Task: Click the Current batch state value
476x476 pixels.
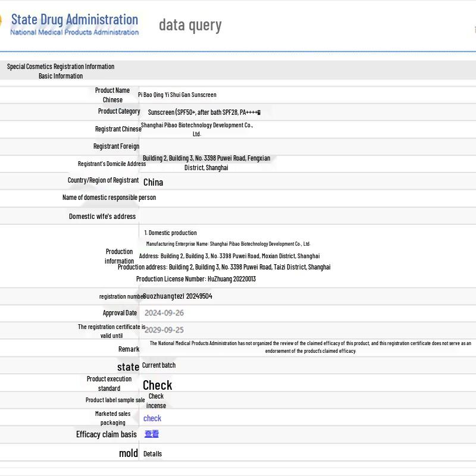Action: [x=159, y=365]
